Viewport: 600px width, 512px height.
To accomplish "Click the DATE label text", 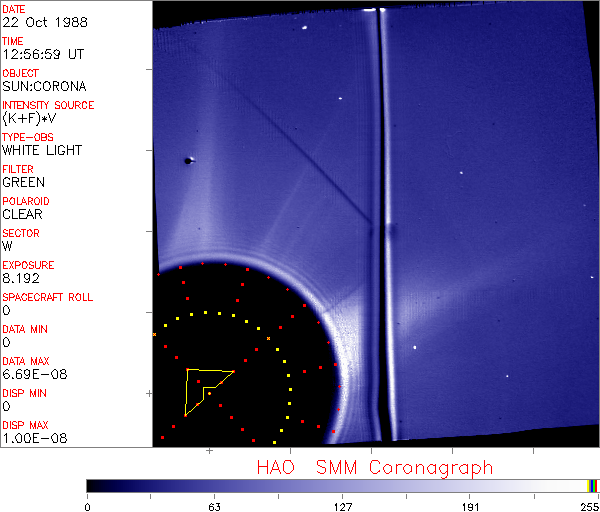I will click(14, 9).
